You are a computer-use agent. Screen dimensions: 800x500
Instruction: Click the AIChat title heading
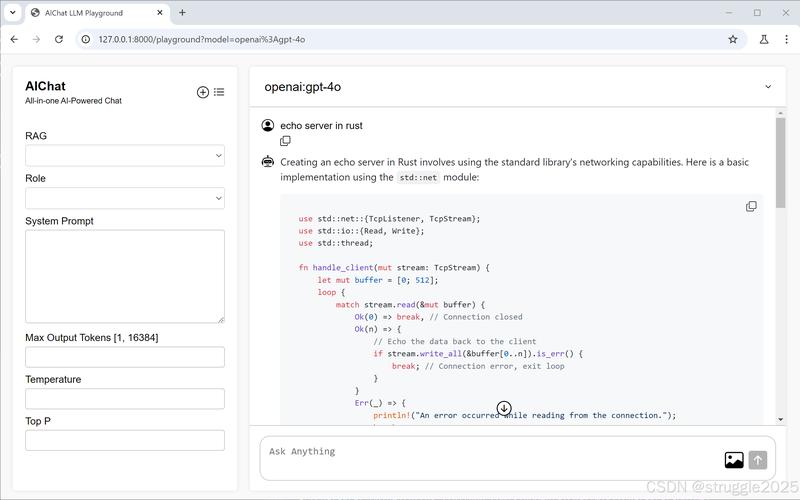45,86
